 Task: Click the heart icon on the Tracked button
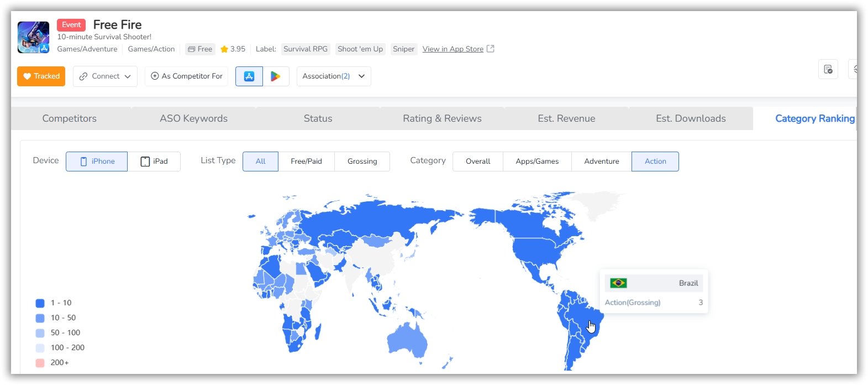27,76
